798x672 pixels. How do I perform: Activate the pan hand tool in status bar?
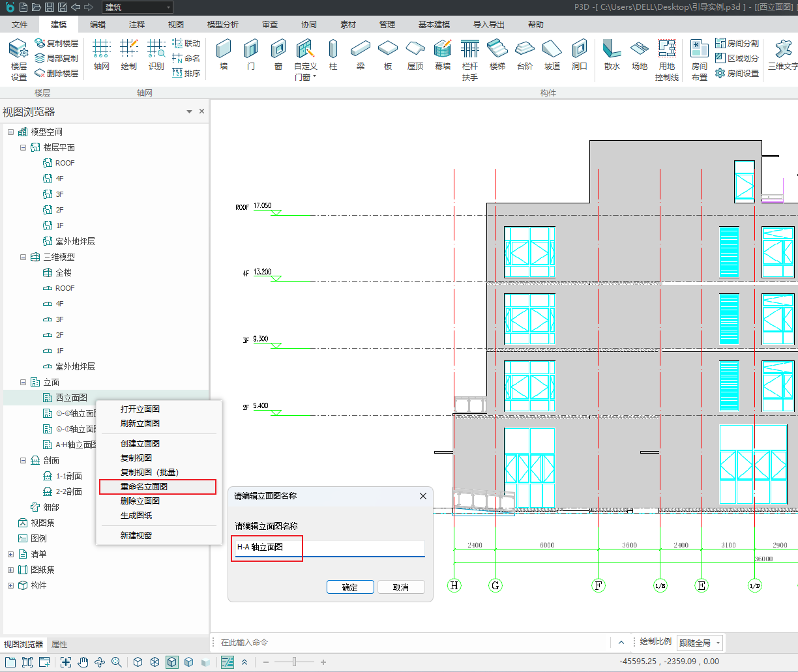click(x=83, y=662)
